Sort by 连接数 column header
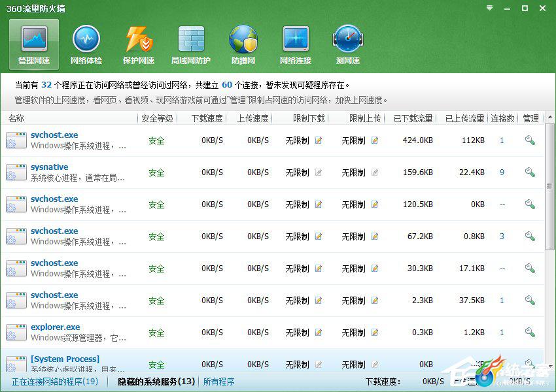The height and width of the screenshot is (392, 556). coord(502,118)
